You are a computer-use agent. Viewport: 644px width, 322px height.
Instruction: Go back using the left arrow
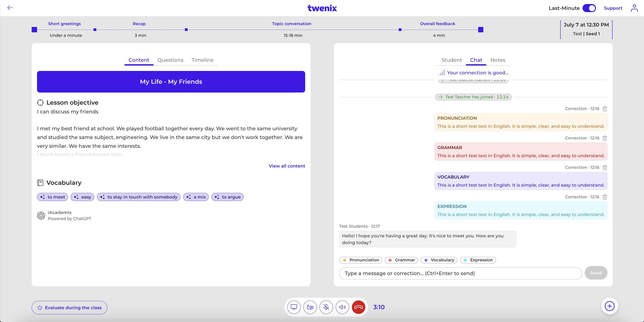[10, 8]
